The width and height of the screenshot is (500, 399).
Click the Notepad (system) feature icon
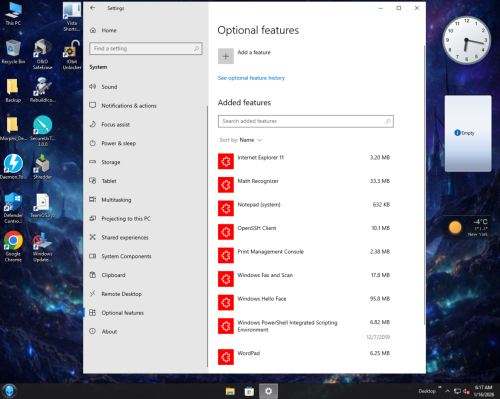[226, 208]
